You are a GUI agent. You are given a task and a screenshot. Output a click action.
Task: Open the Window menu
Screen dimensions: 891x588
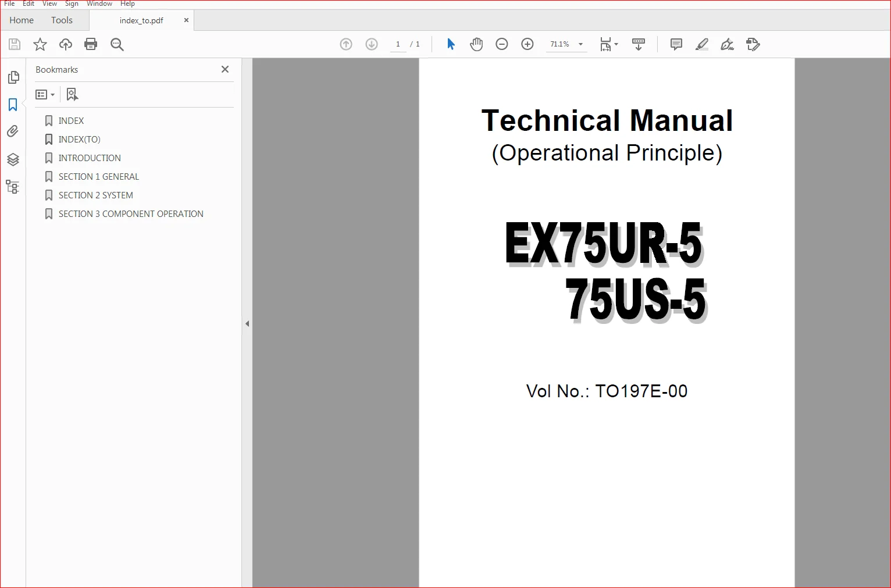pos(99,3)
